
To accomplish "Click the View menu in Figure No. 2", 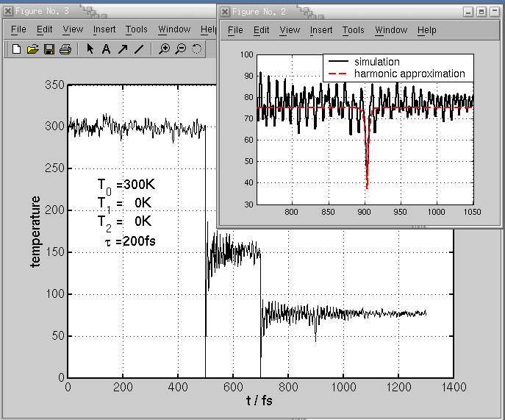I will (290, 30).
